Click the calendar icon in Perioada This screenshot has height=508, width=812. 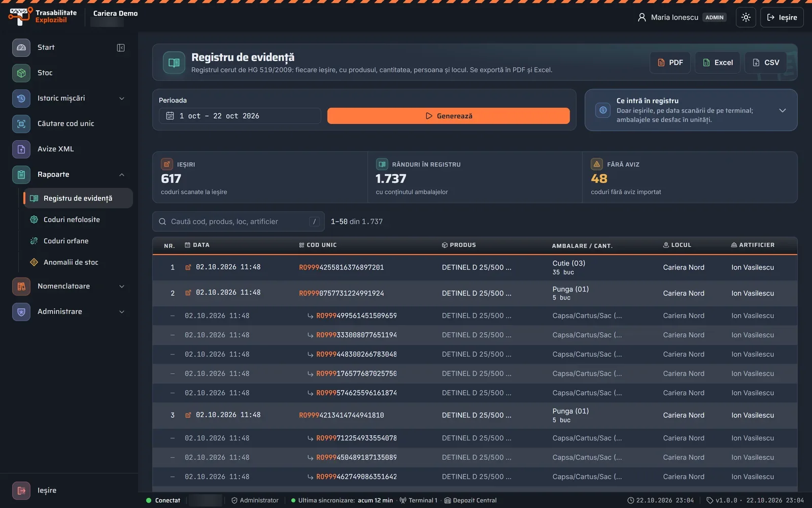point(170,116)
